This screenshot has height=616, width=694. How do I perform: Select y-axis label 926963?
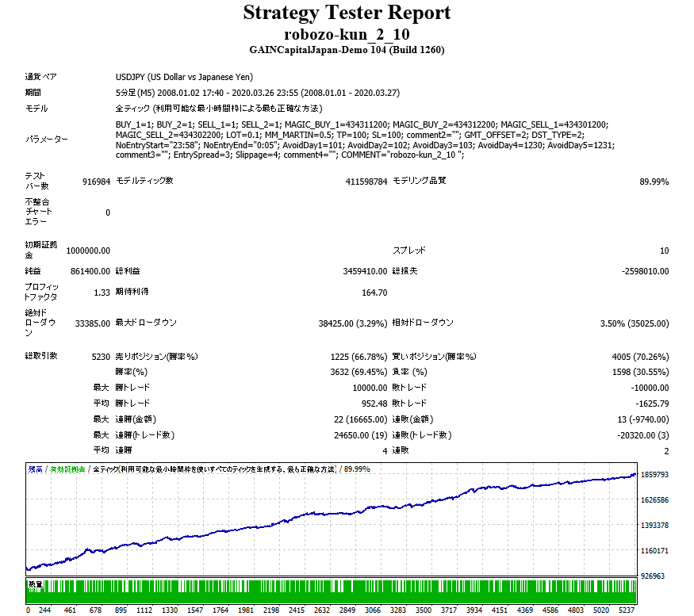point(653,576)
